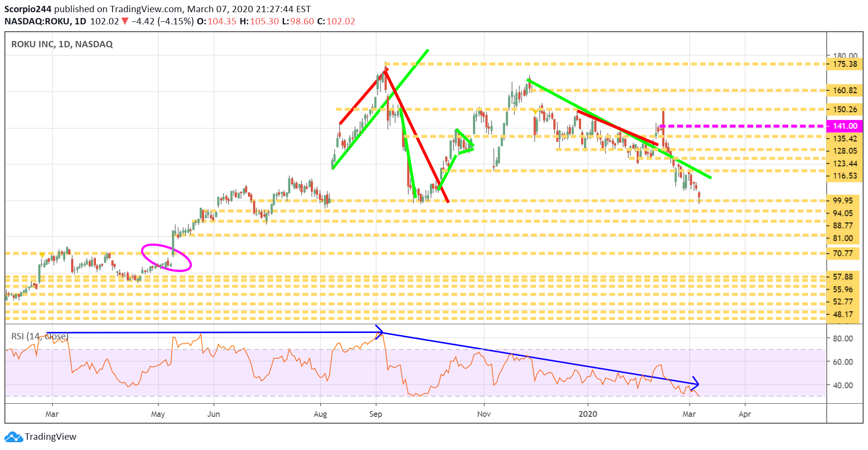The width and height of the screenshot is (868, 450).
Task: Click the L:98.60 low value
Action: [298, 21]
